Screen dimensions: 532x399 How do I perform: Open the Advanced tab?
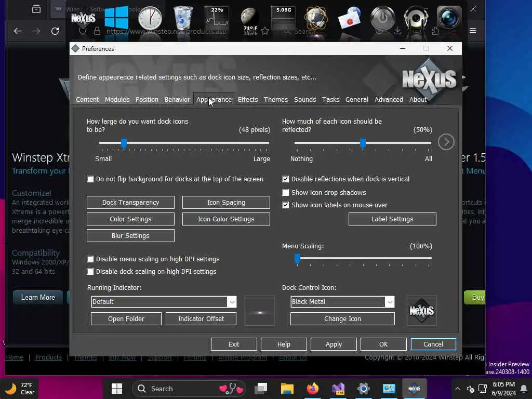coord(389,99)
